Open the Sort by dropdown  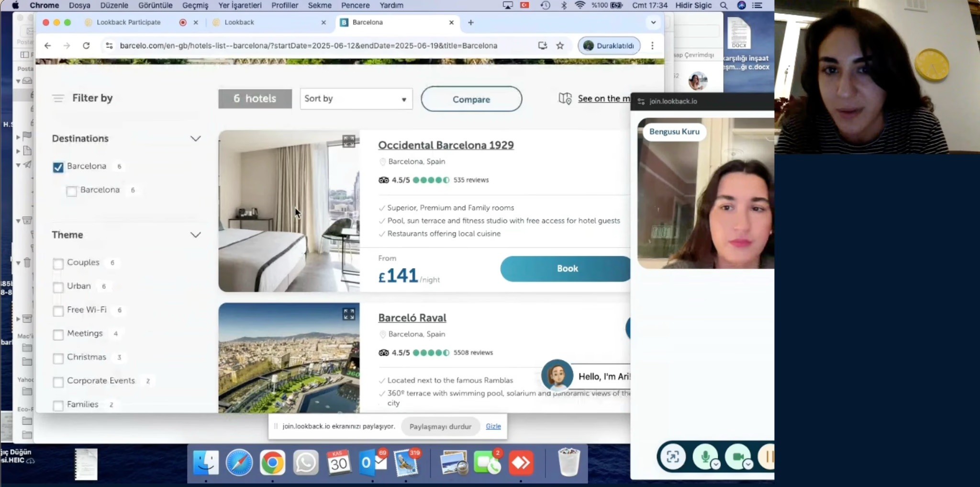tap(356, 99)
